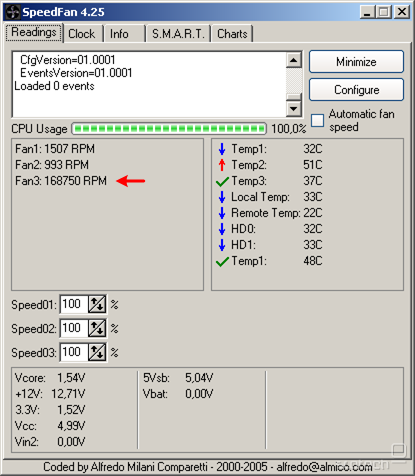Click the Speed01 spinner arrows
Image resolution: width=415 pixels, height=476 pixels.
tap(97, 304)
